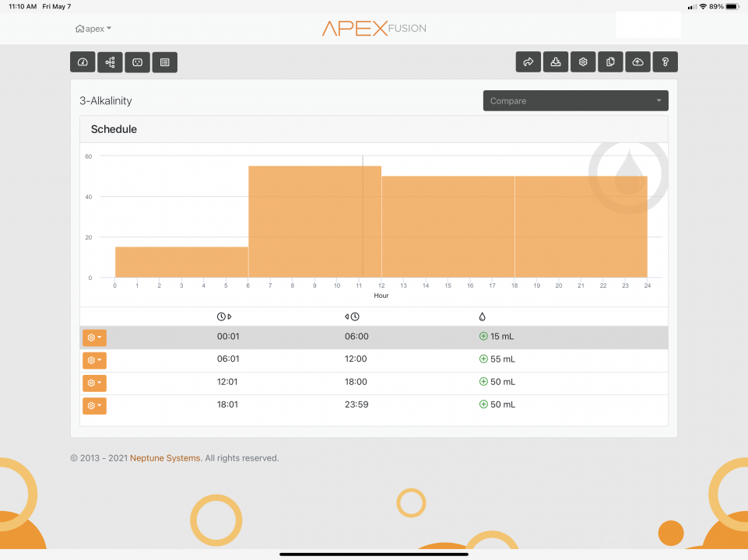The image size is (748, 560).
Task: Open the list view icon
Action: [164, 62]
